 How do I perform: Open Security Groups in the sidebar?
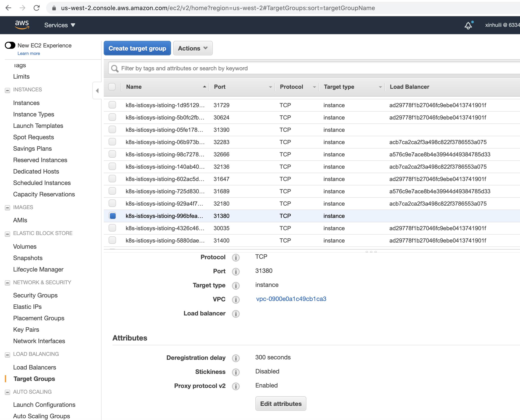(x=35, y=295)
